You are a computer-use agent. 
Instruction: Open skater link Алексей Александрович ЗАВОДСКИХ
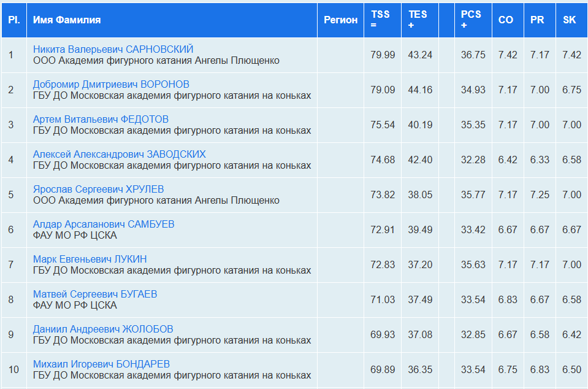click(119, 154)
